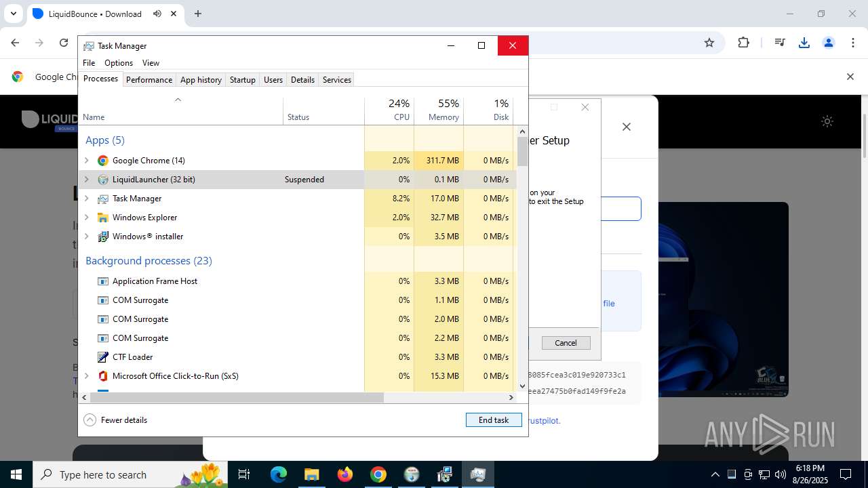The width and height of the screenshot is (868, 488).
Task: Click the Windows Explorer process icon
Action: pos(103,218)
